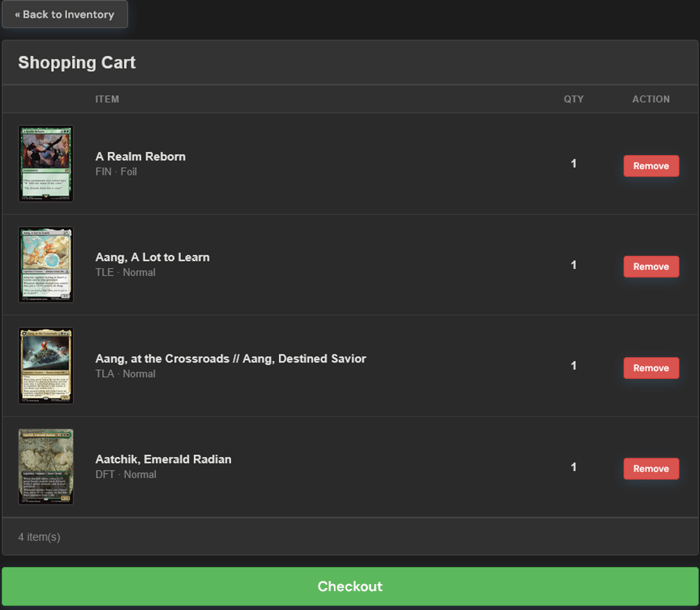Remove Aatchik, Emerald Radian from cart
Image resolution: width=700 pixels, height=610 pixels.
point(651,468)
